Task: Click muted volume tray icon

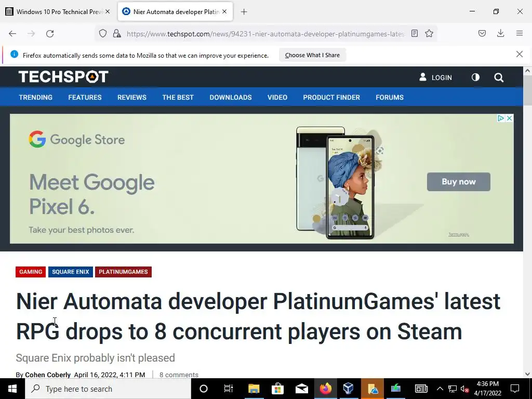Action: [x=464, y=389]
